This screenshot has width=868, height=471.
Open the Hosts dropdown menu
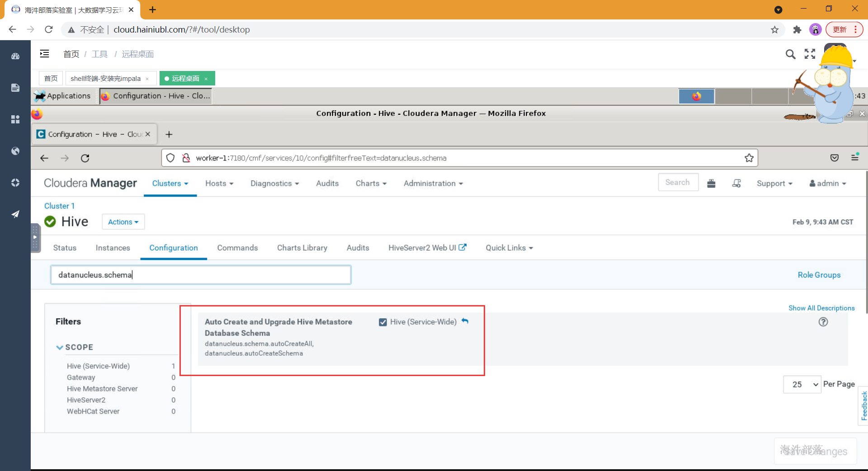(219, 183)
